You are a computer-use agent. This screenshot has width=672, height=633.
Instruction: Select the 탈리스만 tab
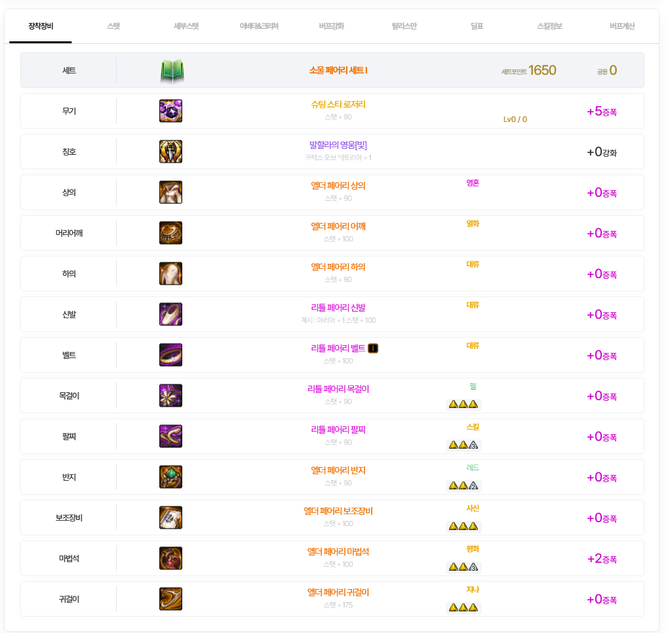point(404,26)
